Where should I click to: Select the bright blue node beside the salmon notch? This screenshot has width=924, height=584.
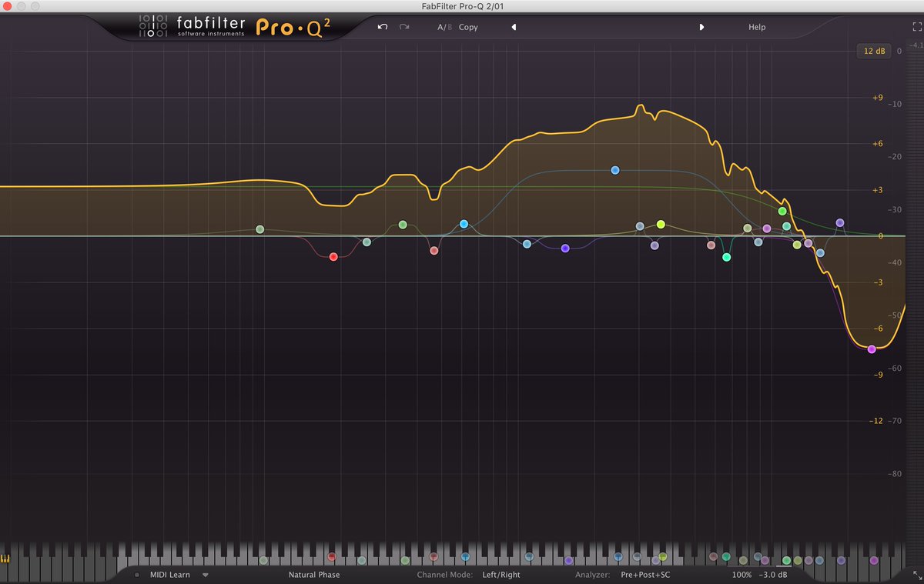point(464,224)
